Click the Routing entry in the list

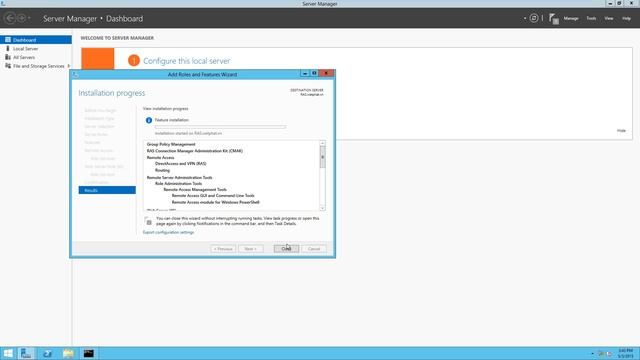(x=162, y=170)
